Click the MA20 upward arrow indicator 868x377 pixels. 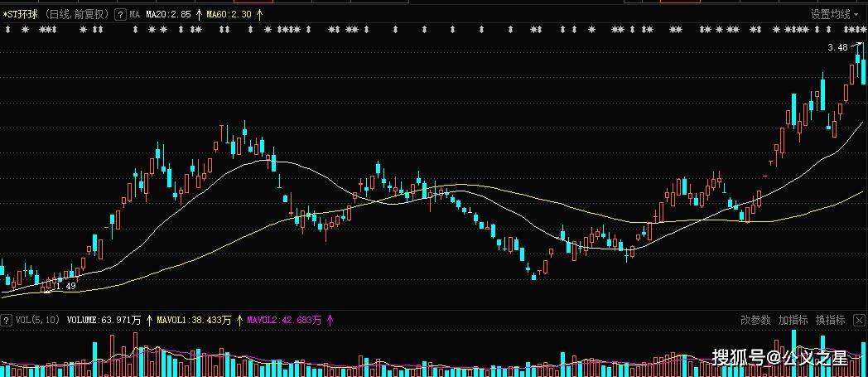pos(200,15)
